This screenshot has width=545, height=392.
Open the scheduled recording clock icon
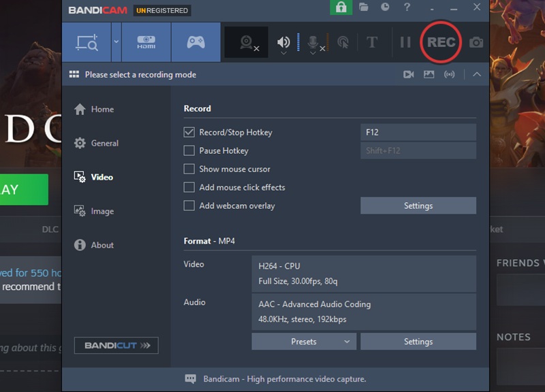tap(385, 7)
